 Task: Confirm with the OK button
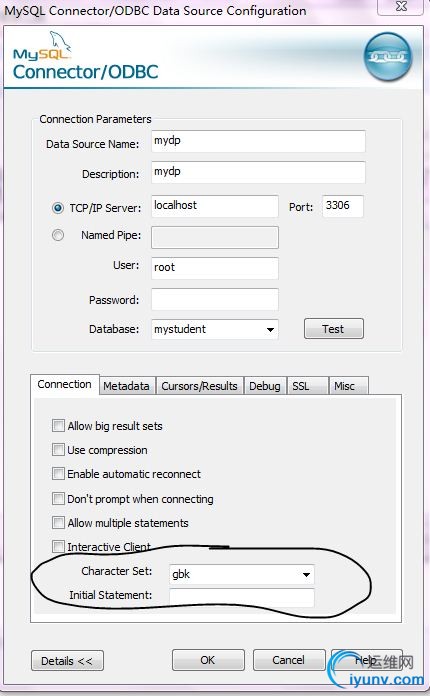[x=208, y=660]
